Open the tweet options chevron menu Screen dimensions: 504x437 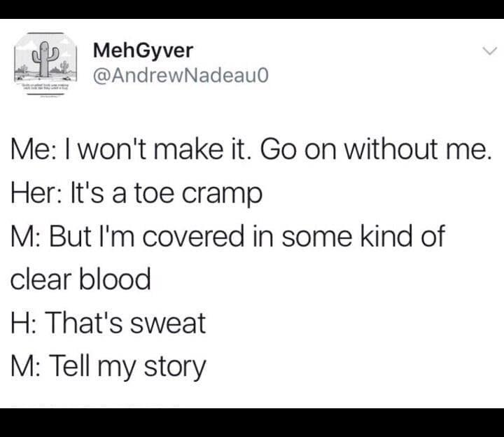pos(489,51)
